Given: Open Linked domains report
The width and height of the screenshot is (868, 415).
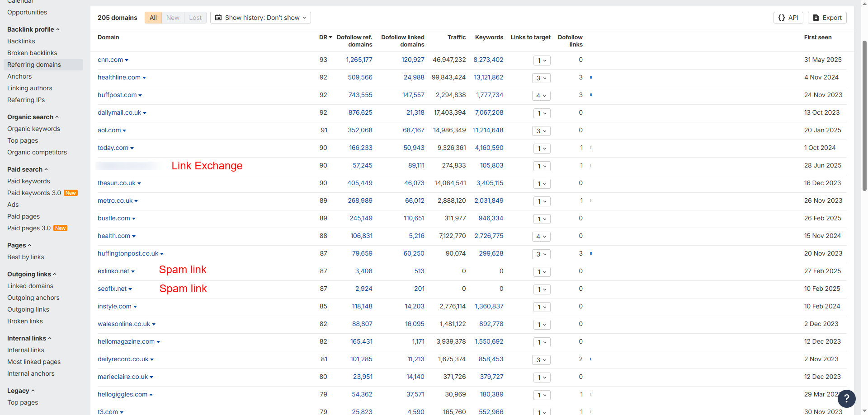Looking at the screenshot, I should click(x=30, y=286).
